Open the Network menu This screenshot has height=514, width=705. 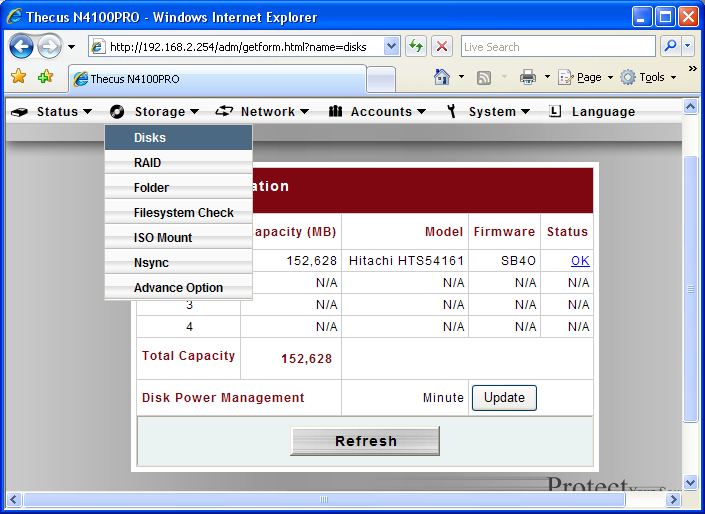click(x=263, y=112)
